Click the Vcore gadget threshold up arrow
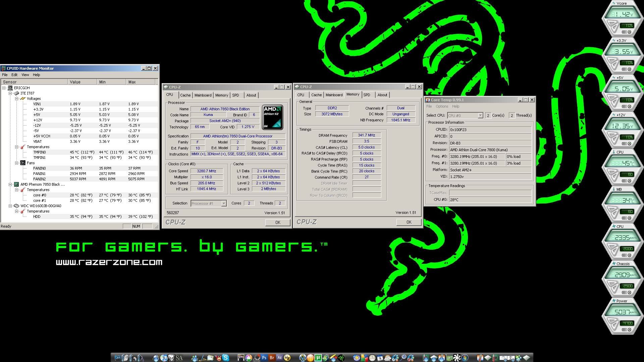The height and width of the screenshot is (362, 644). [x=612, y=23]
